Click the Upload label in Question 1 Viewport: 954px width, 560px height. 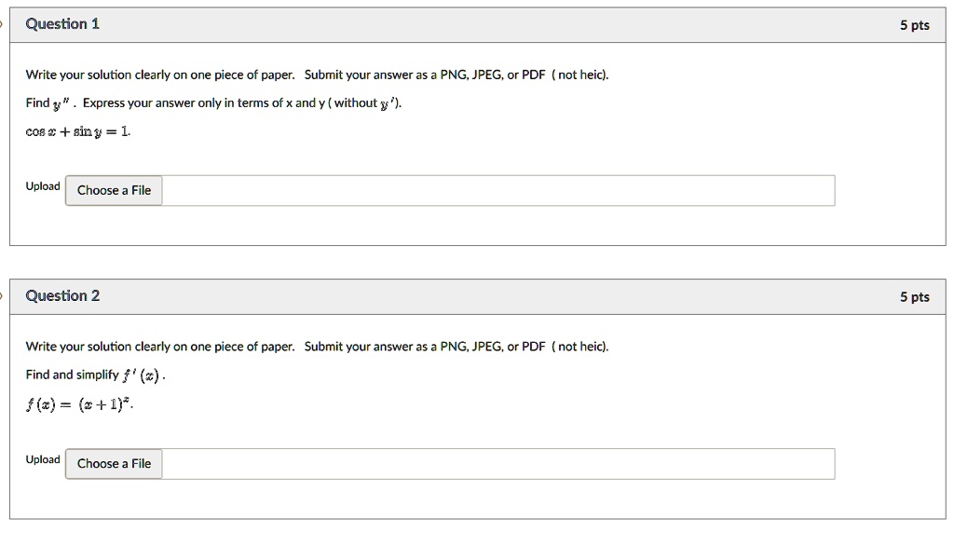pyautogui.click(x=43, y=186)
